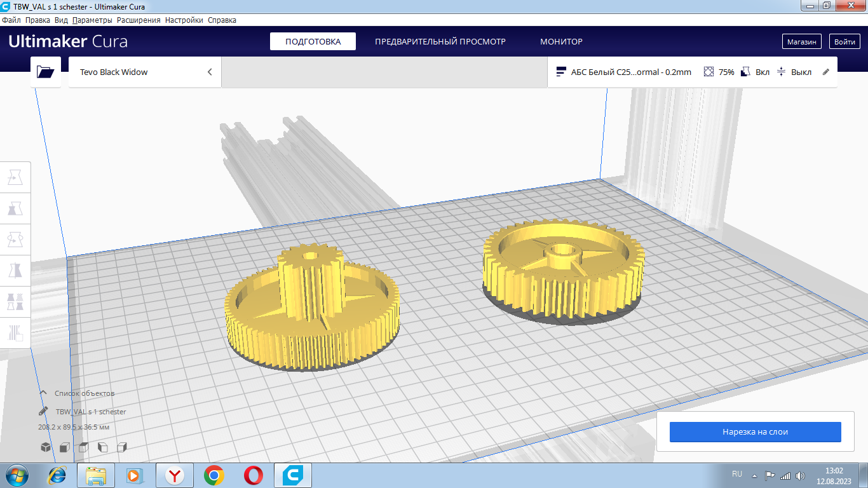Viewport: 868px width, 488px height.
Task: Open Opera browser from taskbar
Action: pos(254,475)
